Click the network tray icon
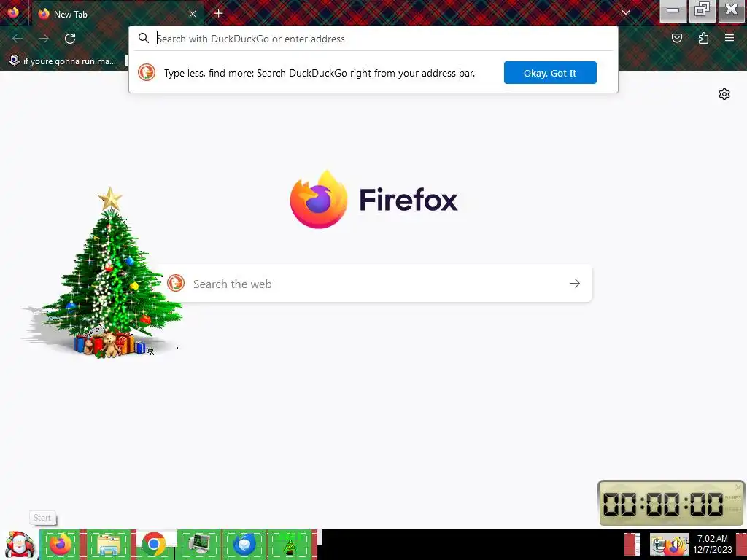This screenshot has width=747, height=560. click(659, 545)
